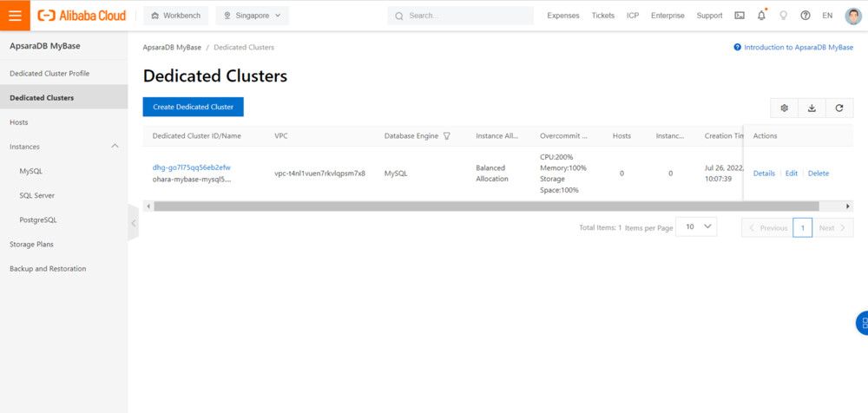868x413 pixels.
Task: Open the notifications bell
Action: [x=762, y=16]
